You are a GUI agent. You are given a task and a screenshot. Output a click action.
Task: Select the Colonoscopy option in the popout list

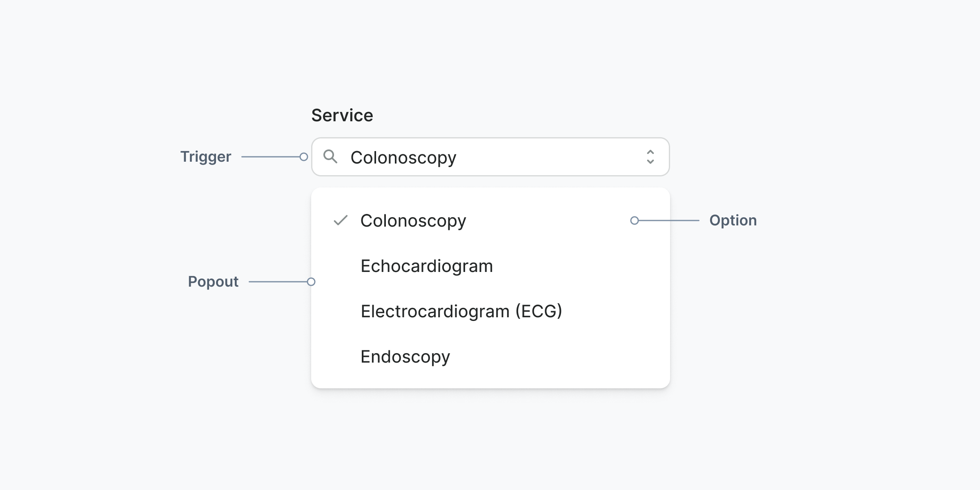tap(413, 221)
